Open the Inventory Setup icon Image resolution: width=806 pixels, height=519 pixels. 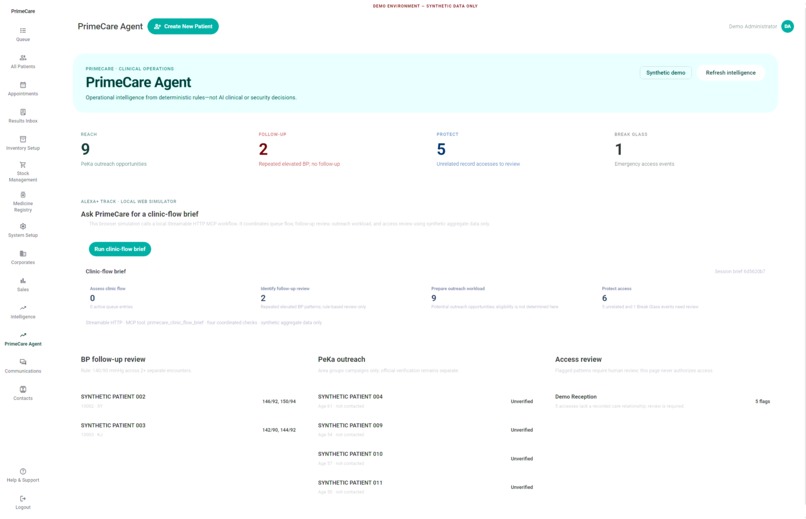pos(23,139)
